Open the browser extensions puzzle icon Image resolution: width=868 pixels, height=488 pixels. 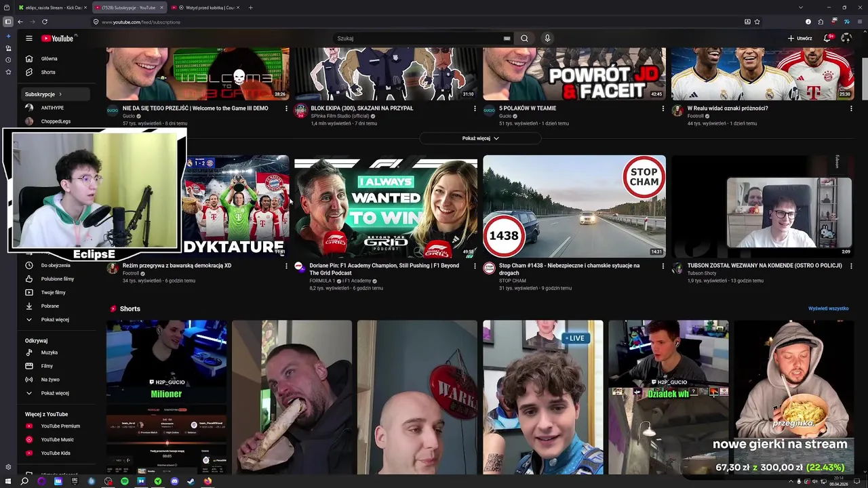pyautogui.click(x=821, y=22)
